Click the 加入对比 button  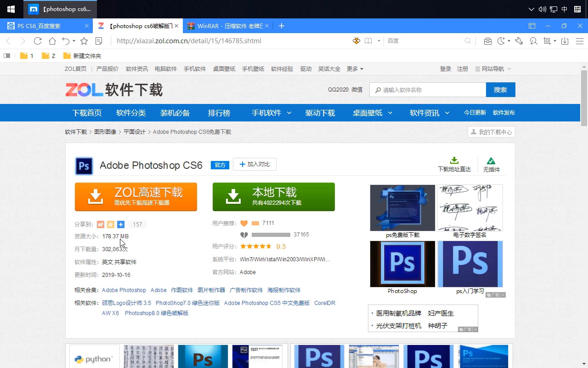coord(254,164)
